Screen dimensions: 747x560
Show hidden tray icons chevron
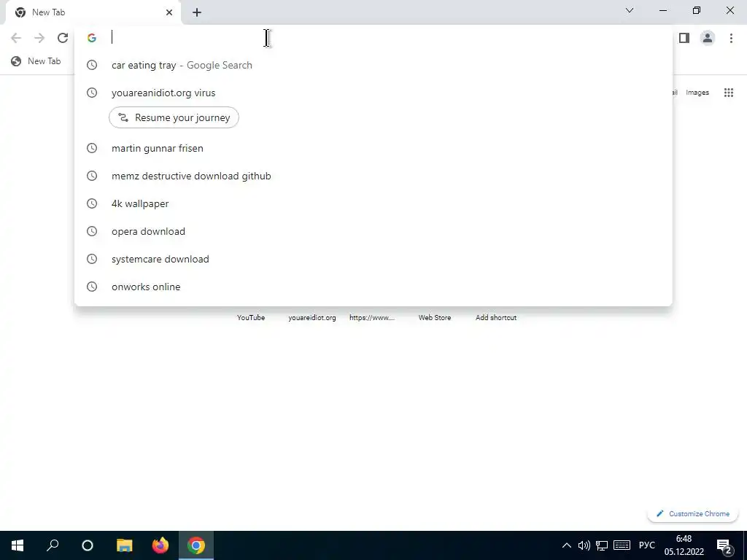tap(566, 545)
